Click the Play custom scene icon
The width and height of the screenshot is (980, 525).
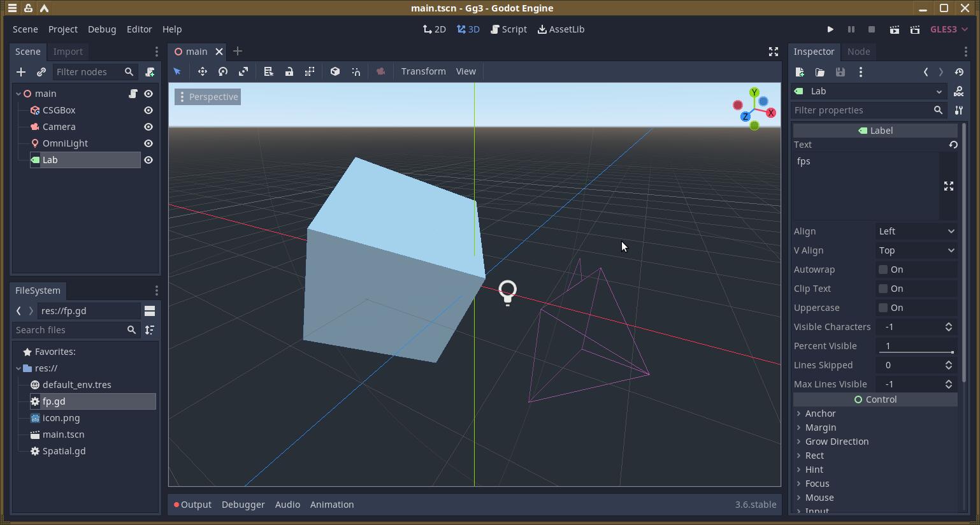pos(915,29)
